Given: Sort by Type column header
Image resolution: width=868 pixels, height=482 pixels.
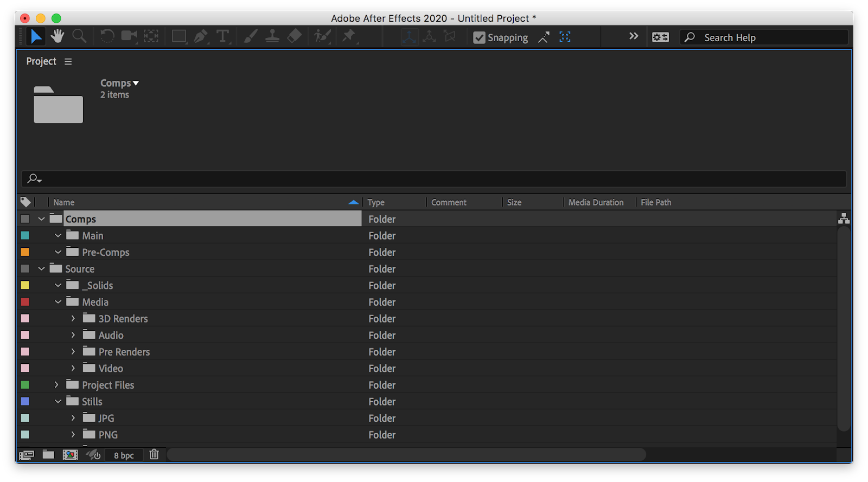Looking at the screenshot, I should tap(376, 202).
